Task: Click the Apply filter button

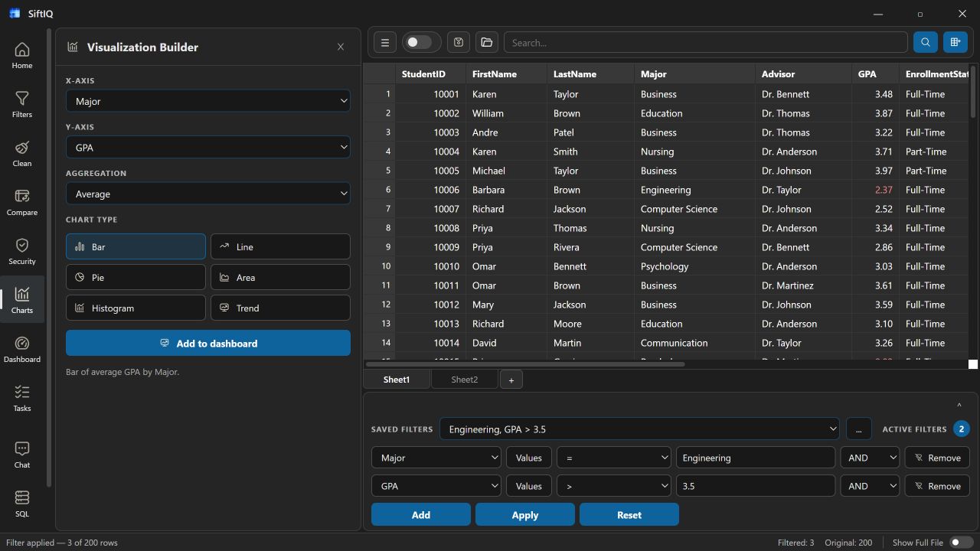Action: [x=525, y=515]
